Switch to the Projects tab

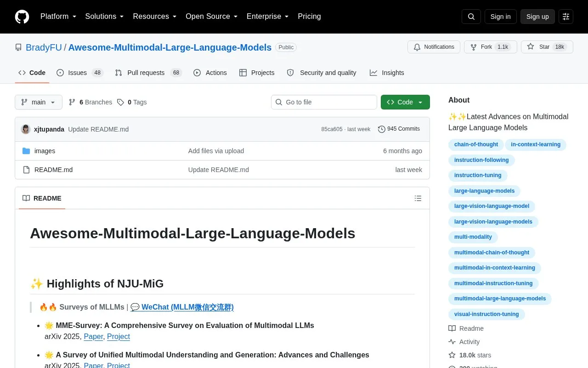coord(257,73)
